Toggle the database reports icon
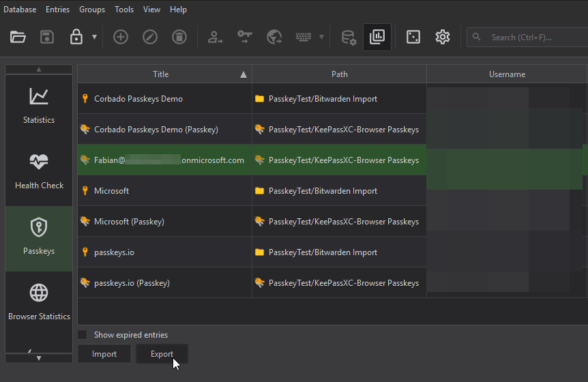The height and width of the screenshot is (382, 588). (377, 37)
